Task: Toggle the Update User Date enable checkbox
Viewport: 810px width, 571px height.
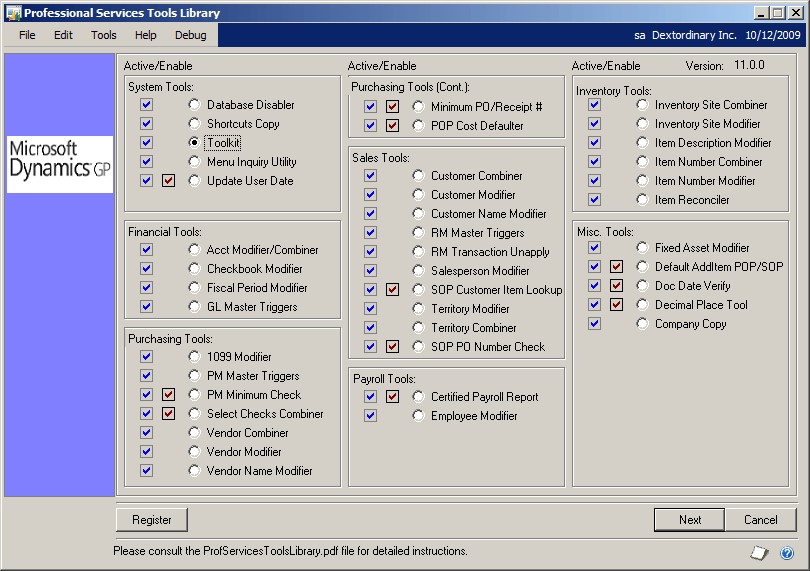Action: click(x=168, y=181)
